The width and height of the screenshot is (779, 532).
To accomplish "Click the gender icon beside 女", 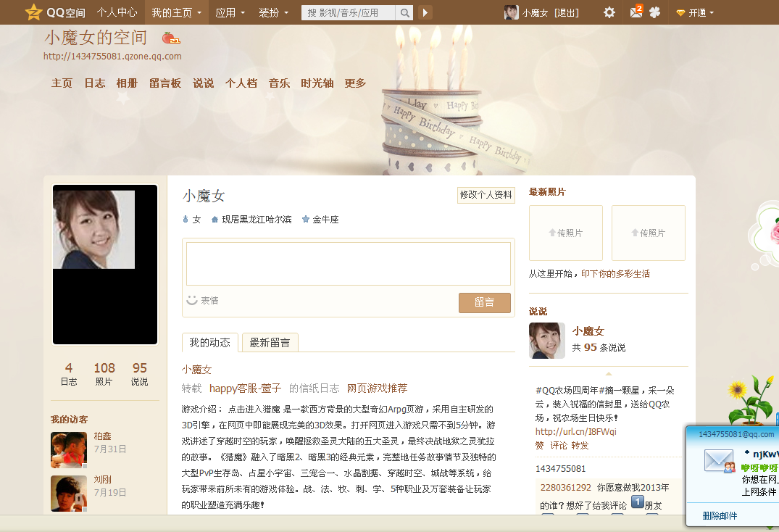I will 186,219.
